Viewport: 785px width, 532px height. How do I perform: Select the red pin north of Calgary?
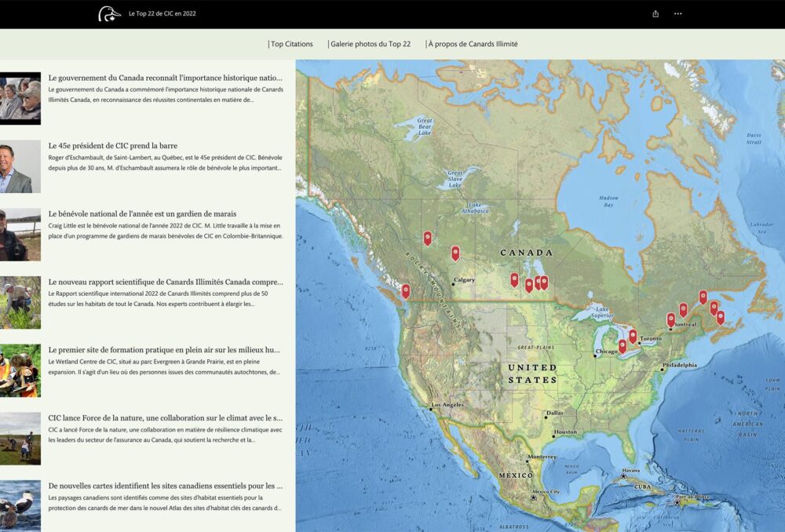click(x=455, y=253)
